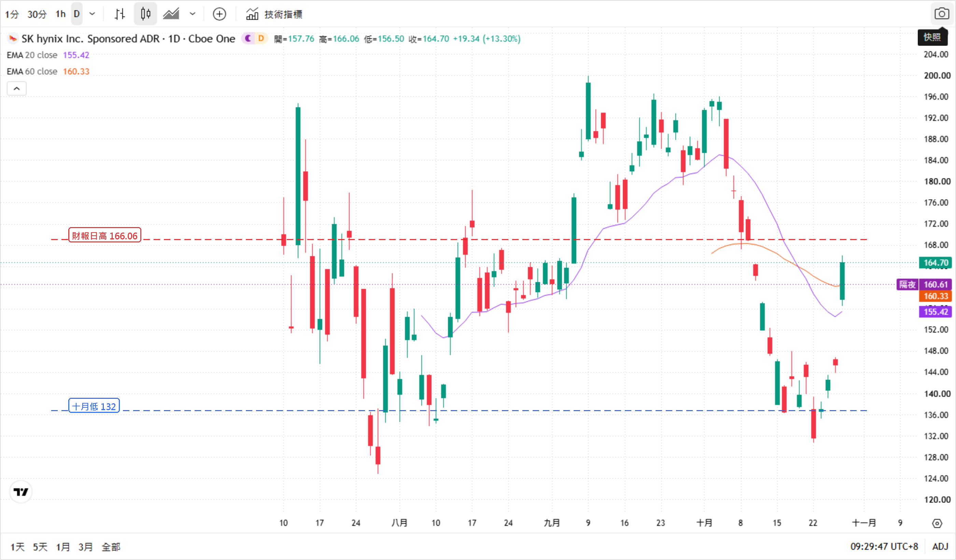The width and height of the screenshot is (956, 560).
Task: Open timezone 09:29:47 UTC+8 menu
Action: (x=884, y=546)
